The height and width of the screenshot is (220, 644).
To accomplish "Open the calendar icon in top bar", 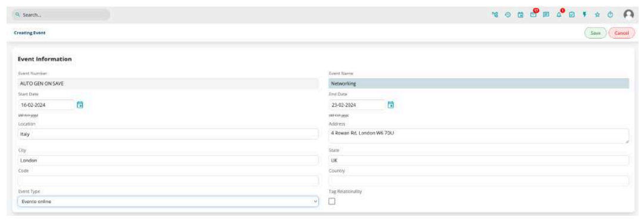I will click(520, 15).
